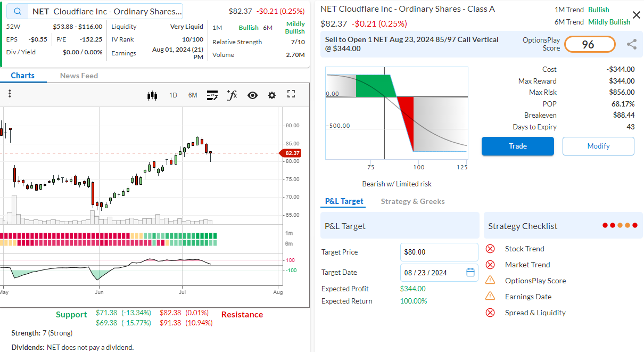644x352 pixels.
Task: Click the Stock Trend red X status icon
Action: [x=490, y=249]
